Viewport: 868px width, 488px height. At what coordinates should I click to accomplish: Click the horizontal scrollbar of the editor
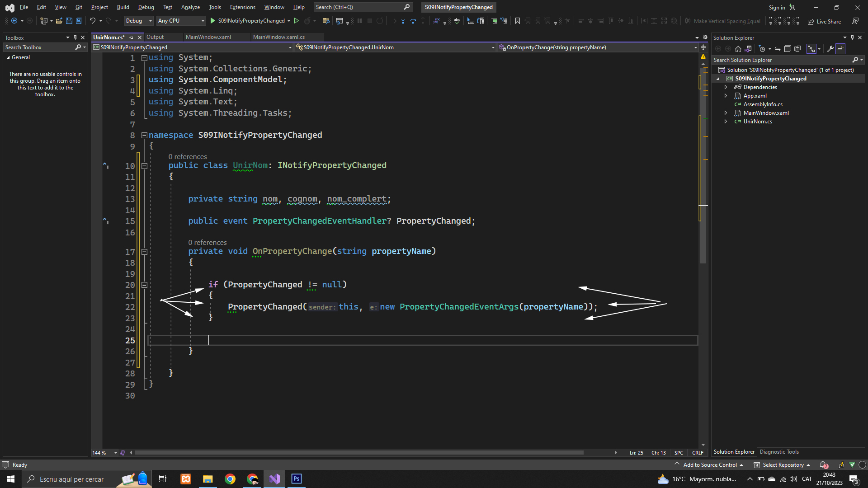359,452
